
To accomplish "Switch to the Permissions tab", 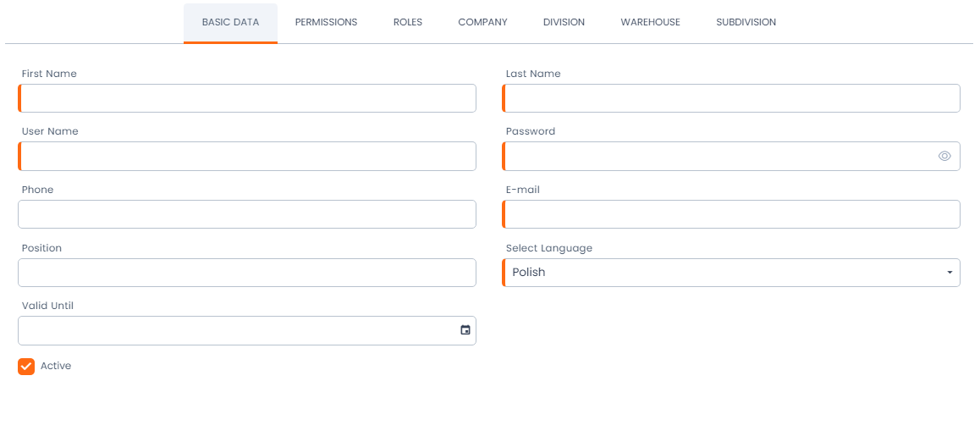I will point(326,22).
